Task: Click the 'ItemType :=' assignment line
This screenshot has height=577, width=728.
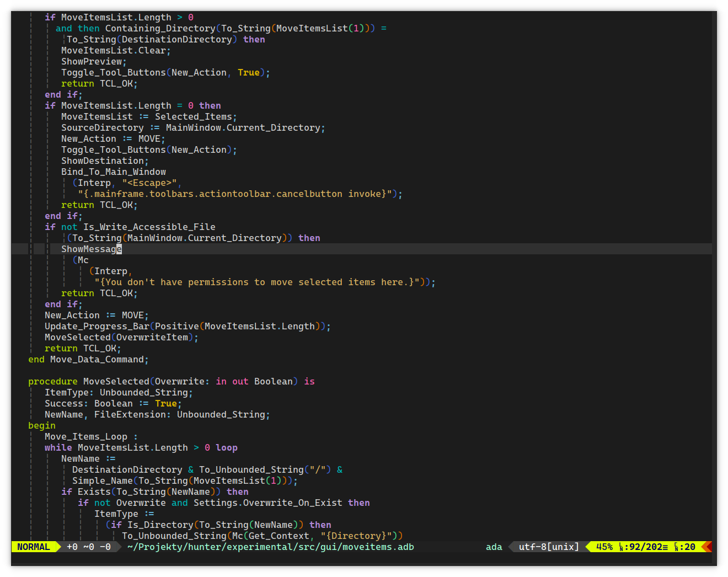Action: coord(125,514)
